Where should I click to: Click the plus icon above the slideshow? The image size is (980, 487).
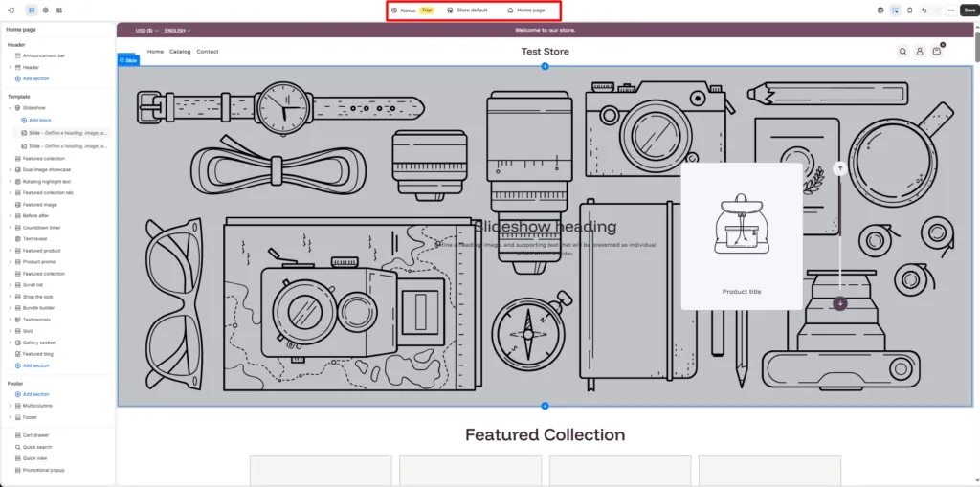pyautogui.click(x=545, y=66)
